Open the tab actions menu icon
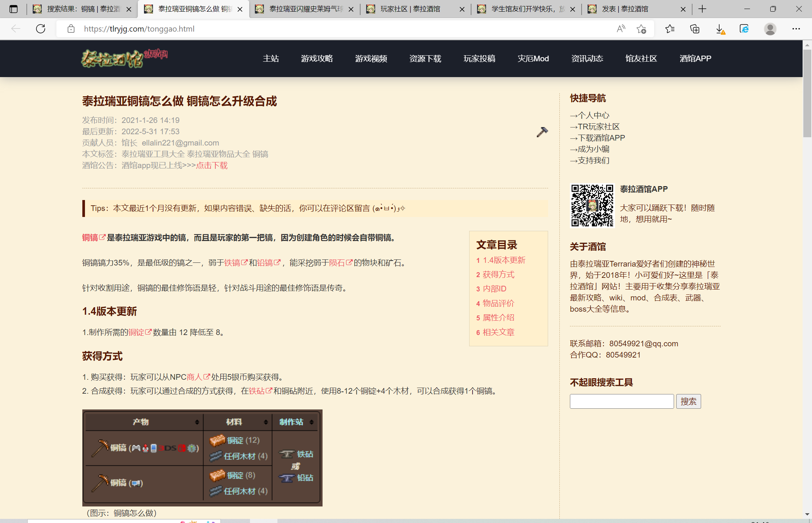The width and height of the screenshot is (812, 523). (14, 9)
